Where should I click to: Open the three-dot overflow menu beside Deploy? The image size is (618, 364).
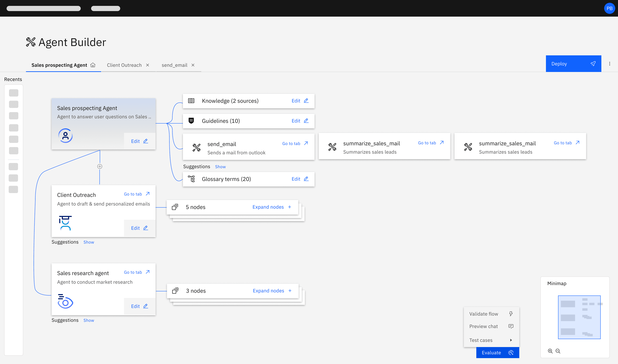pos(609,64)
